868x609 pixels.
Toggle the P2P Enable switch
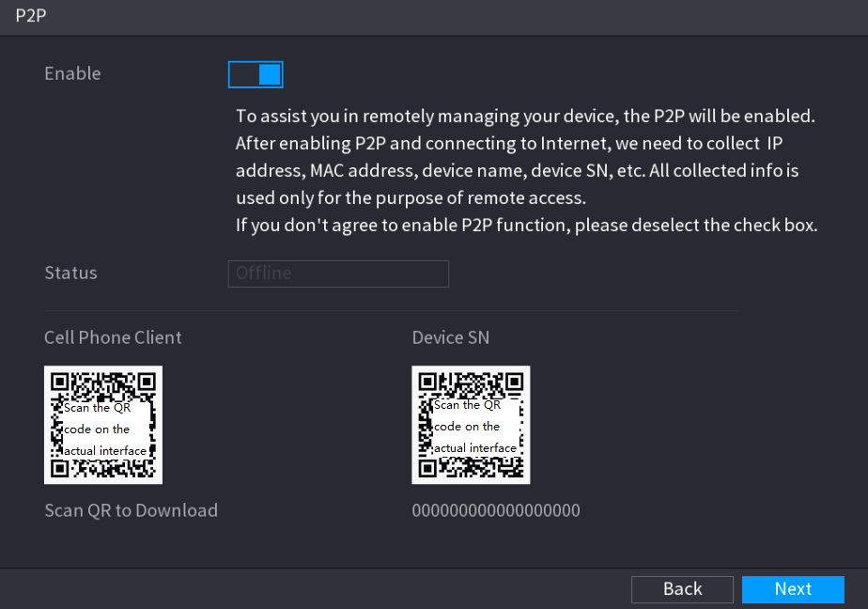(256, 74)
